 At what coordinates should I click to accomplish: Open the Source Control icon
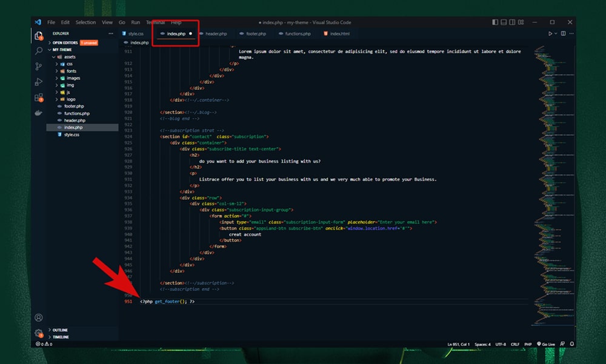point(38,66)
